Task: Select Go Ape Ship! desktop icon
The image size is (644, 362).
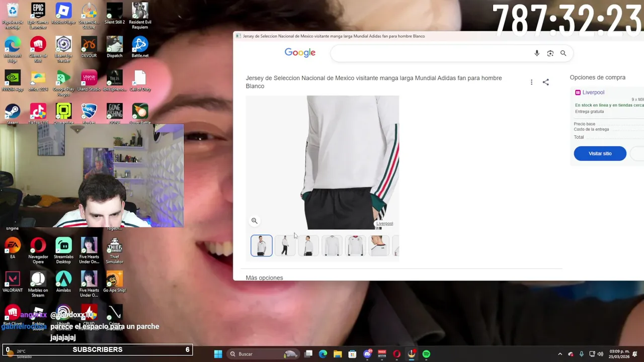Action: (115, 282)
